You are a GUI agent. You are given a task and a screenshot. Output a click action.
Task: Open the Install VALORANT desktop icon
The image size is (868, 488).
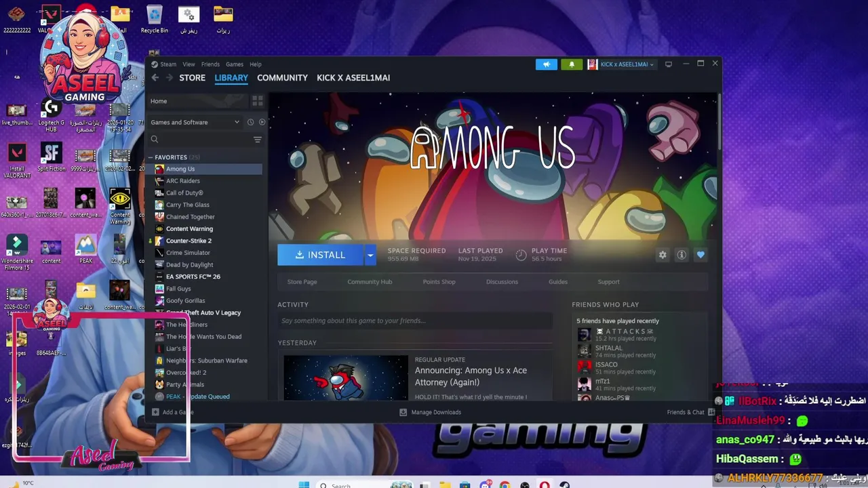click(x=17, y=158)
